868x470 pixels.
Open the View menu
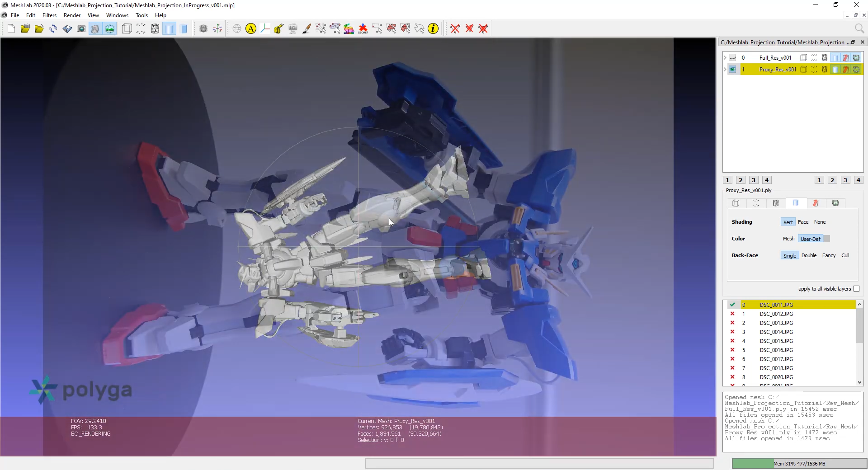(93, 15)
